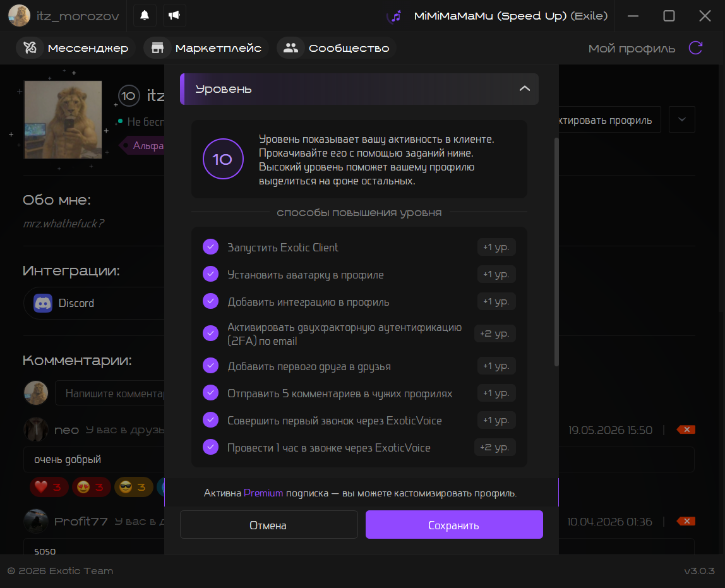
Task: Open the Мессенджер tab
Action: (x=76, y=48)
